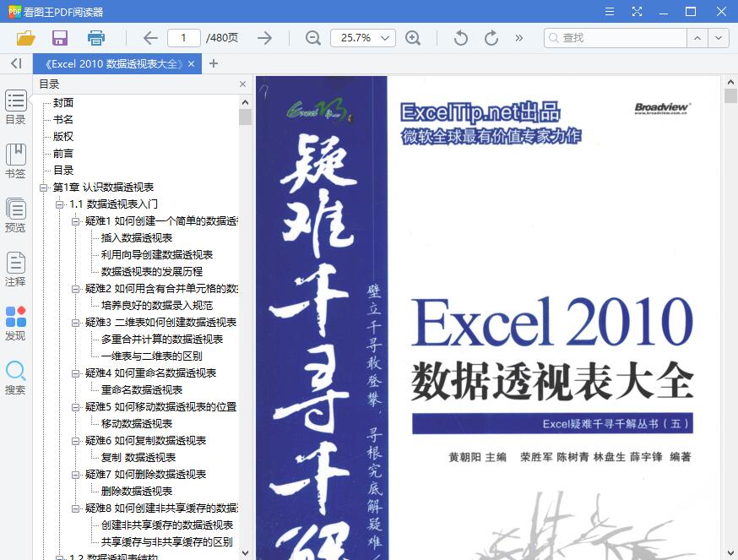Collapse the 疑难1 outline node
The height and width of the screenshot is (560, 738).
pyautogui.click(x=75, y=221)
